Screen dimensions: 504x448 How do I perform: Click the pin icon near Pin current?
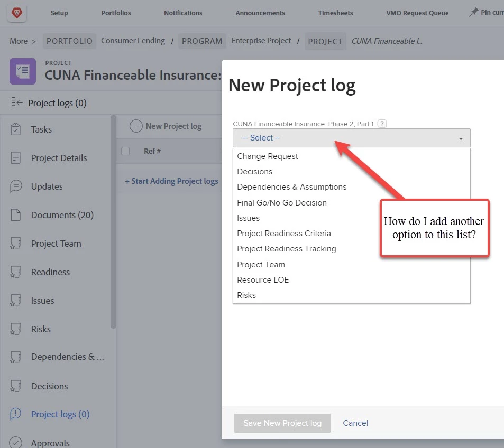pyautogui.click(x=473, y=13)
